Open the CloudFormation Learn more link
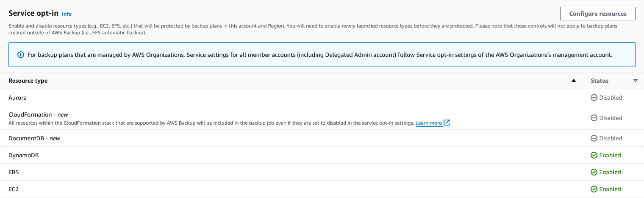The image size is (644, 198). coord(428,123)
